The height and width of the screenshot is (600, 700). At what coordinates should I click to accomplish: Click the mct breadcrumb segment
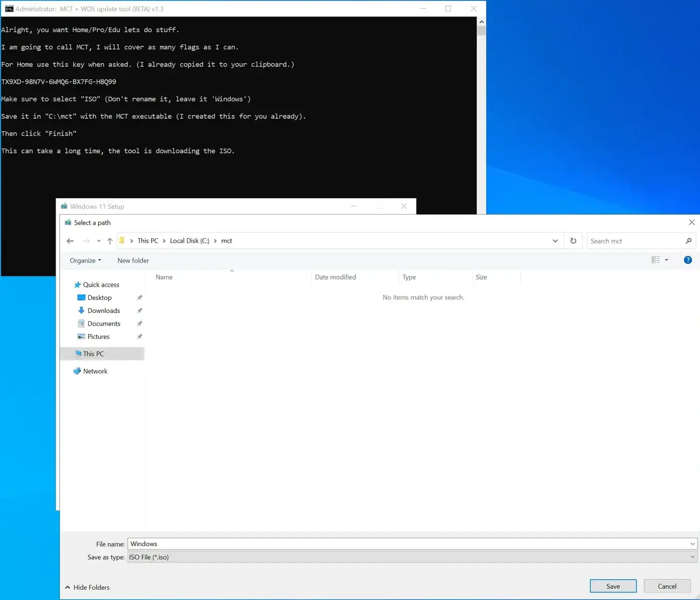coord(226,241)
